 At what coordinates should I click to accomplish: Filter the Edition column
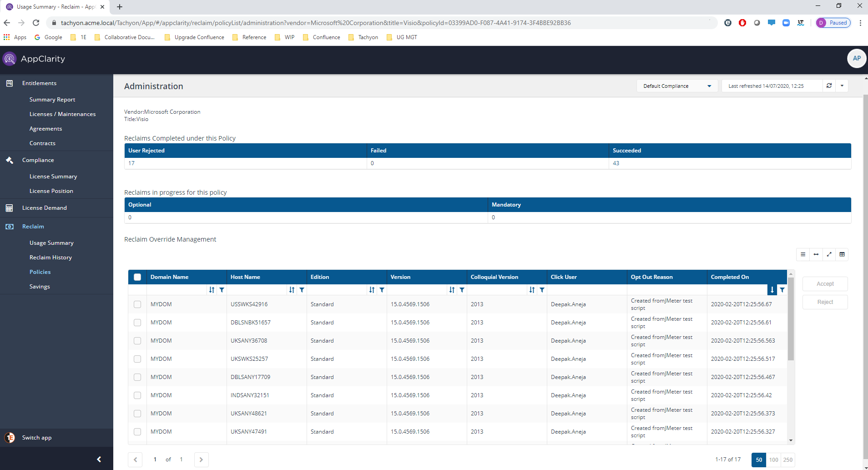(382, 290)
